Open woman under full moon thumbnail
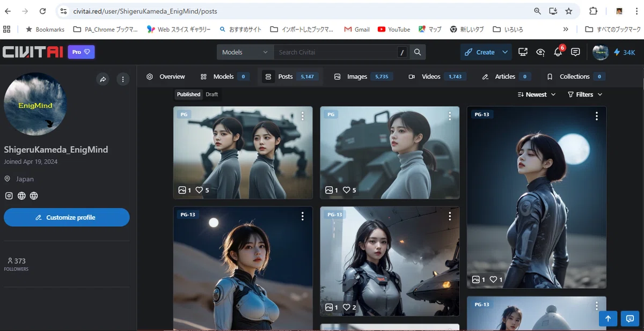The width and height of the screenshot is (644, 331). coord(537,197)
